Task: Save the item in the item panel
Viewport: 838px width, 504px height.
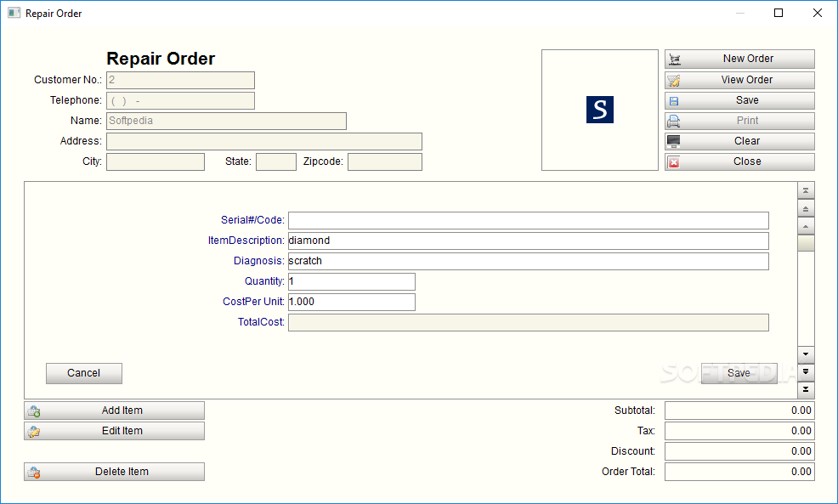Action: point(739,373)
